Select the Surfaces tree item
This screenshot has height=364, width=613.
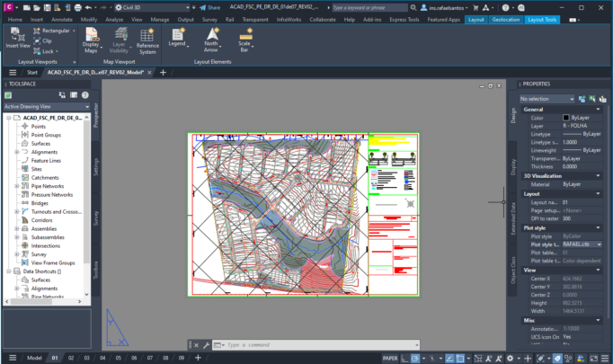(x=42, y=143)
